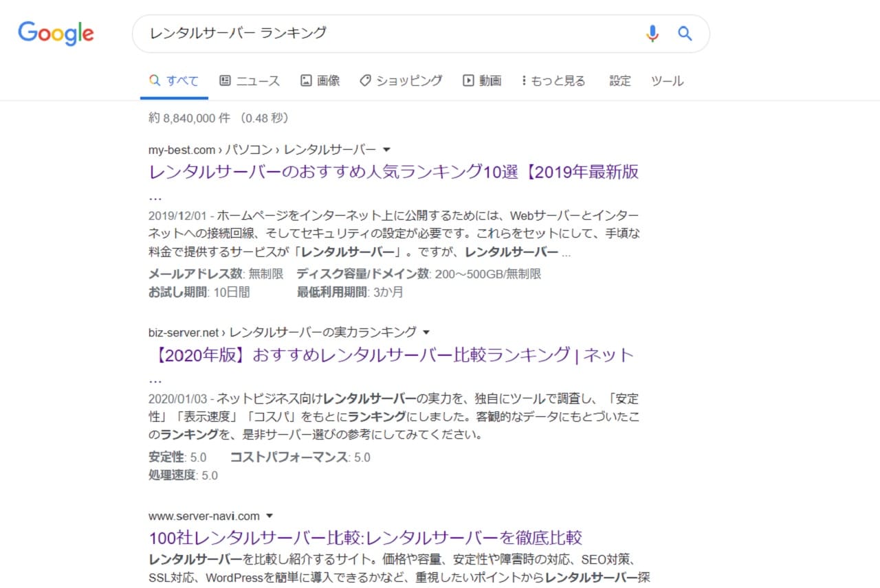The width and height of the screenshot is (880, 588).
Task: Click the ツール tools button
Action: (x=667, y=81)
